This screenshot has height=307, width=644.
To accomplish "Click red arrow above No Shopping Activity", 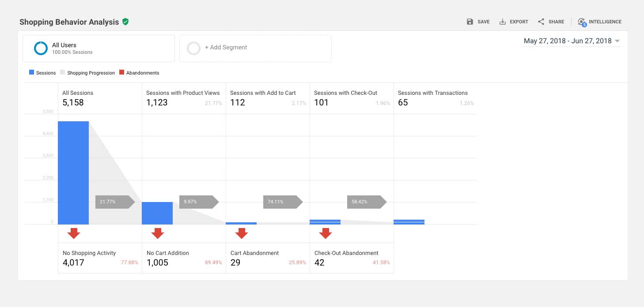I will click(74, 233).
